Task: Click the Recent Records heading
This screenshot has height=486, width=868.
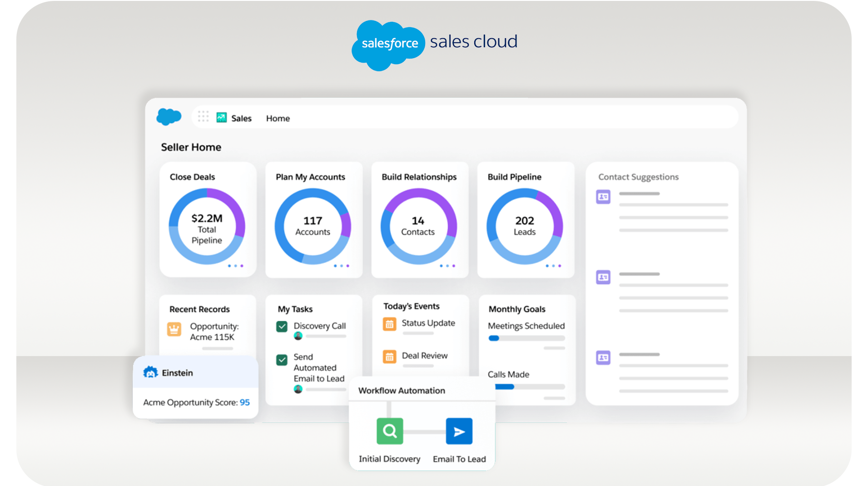Action: click(x=199, y=309)
